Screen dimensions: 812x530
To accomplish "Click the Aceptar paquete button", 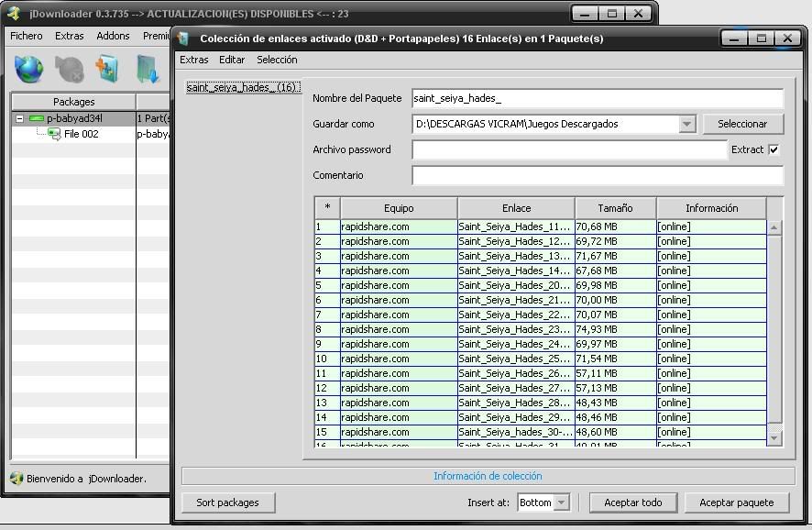I will coord(737,502).
